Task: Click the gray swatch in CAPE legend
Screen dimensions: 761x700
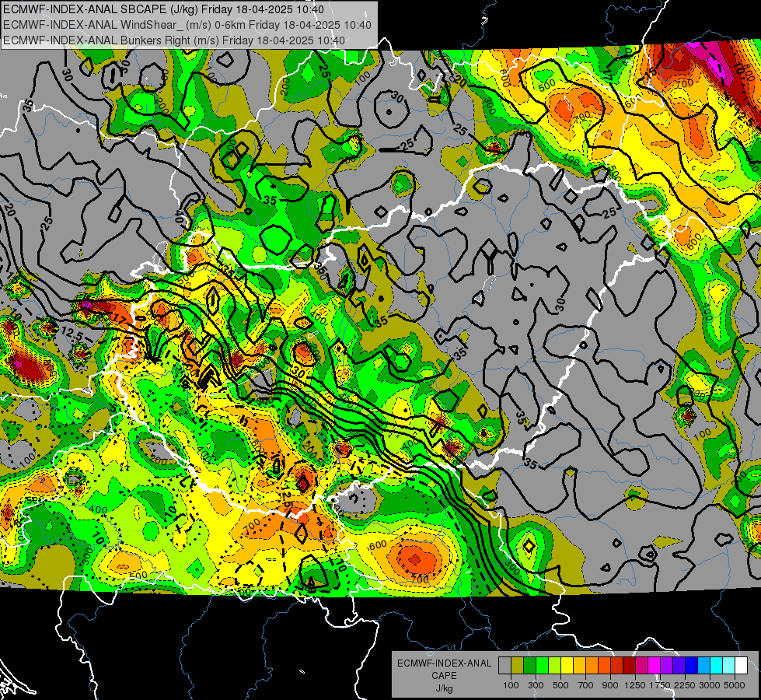Action: [x=504, y=665]
